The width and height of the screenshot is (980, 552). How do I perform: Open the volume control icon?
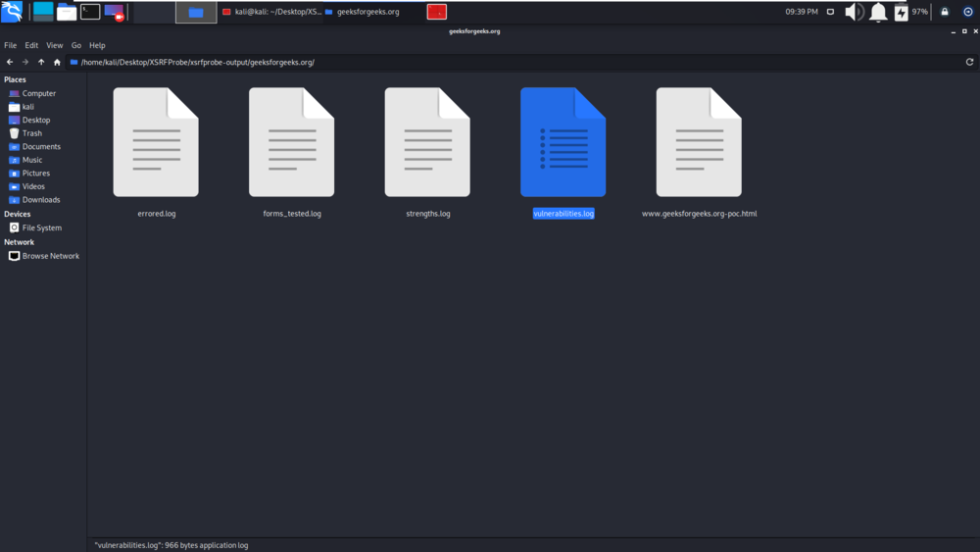(x=854, y=12)
